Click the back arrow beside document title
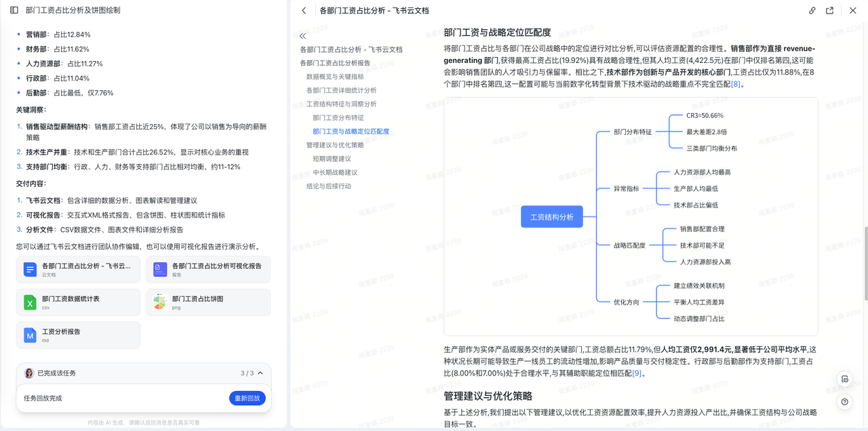Screen dimensions: 868x431 (304, 11)
